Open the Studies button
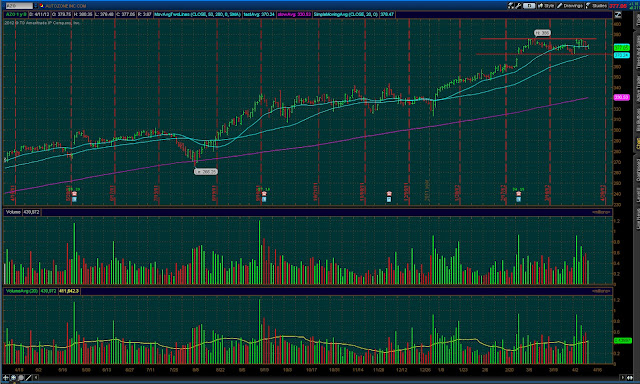The width and height of the screenshot is (640, 384). [596, 6]
